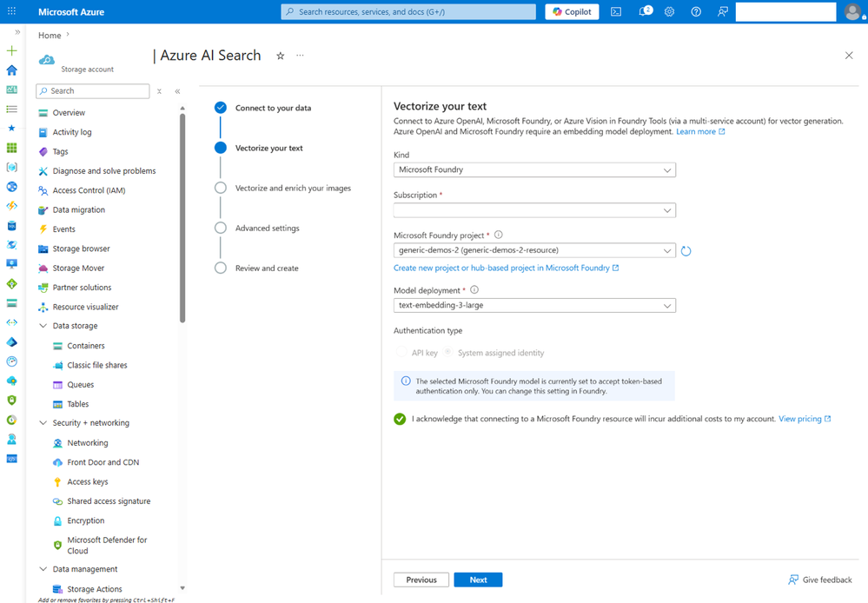Select API key authentication
This screenshot has width=868, height=603.
[x=402, y=352]
